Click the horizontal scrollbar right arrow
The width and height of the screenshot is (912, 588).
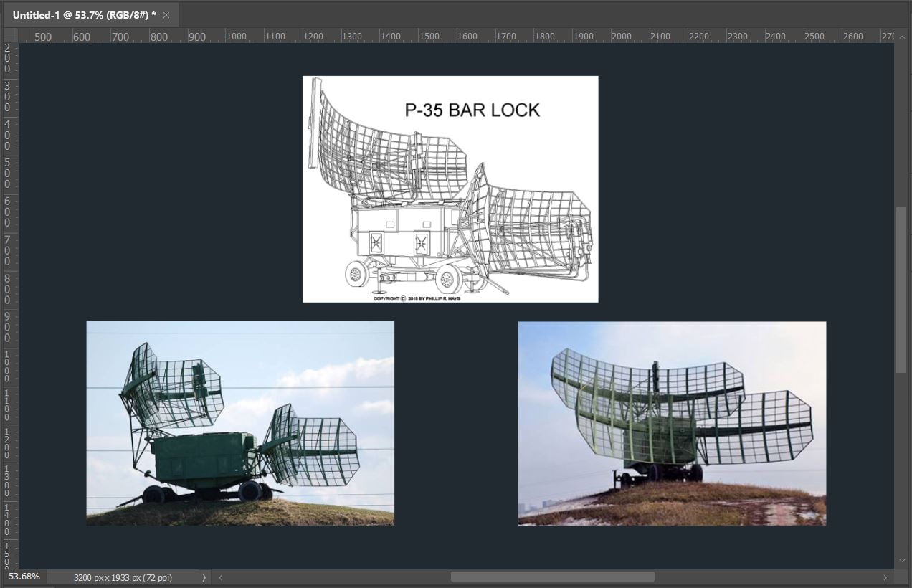885,577
